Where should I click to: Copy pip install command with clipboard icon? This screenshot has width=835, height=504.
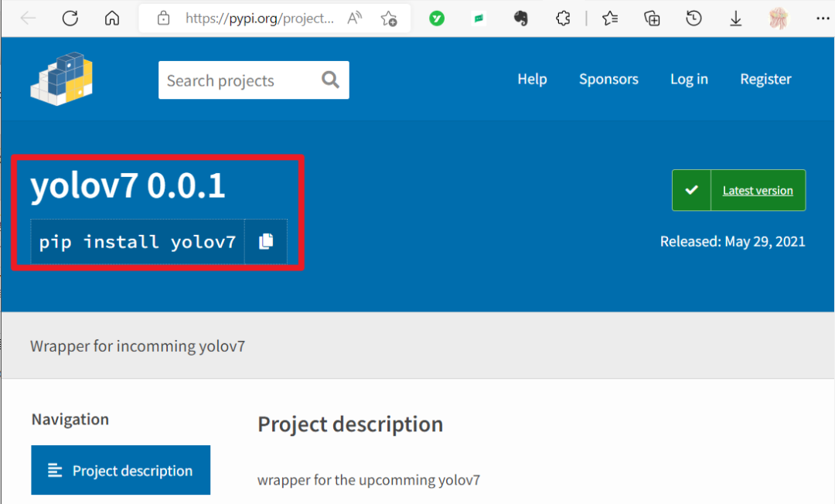pyautogui.click(x=266, y=242)
